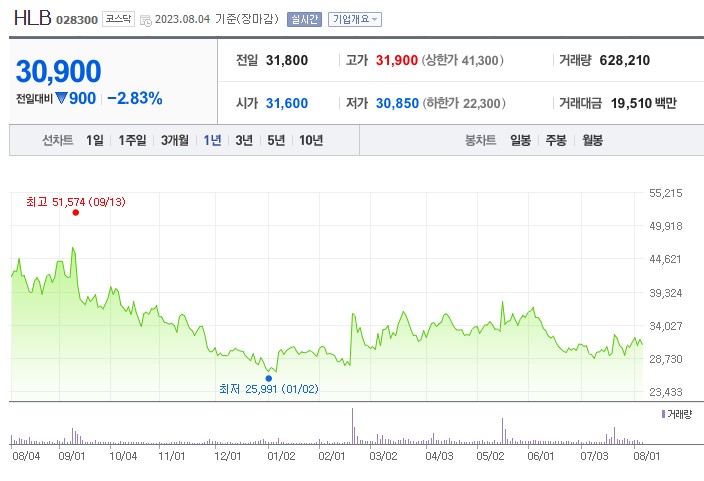This screenshot has width=704, height=481.
Task: Select the 1일 line chart period
Action: [x=95, y=140]
